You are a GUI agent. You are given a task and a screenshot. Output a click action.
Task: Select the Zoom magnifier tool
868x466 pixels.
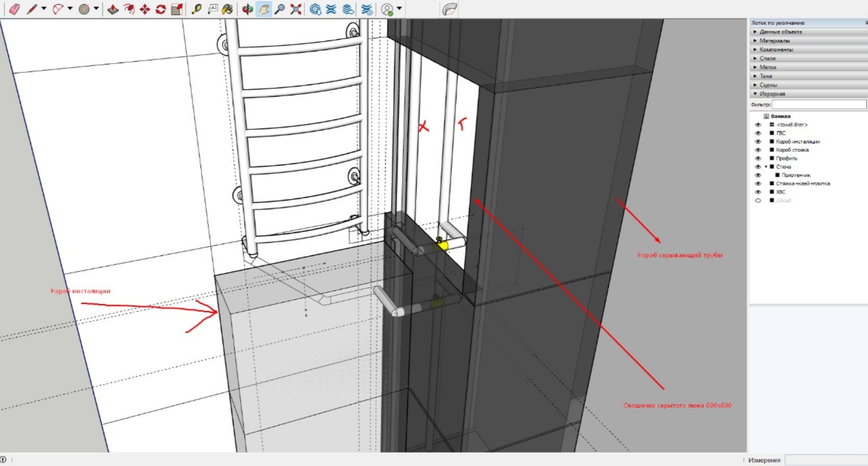click(x=280, y=9)
